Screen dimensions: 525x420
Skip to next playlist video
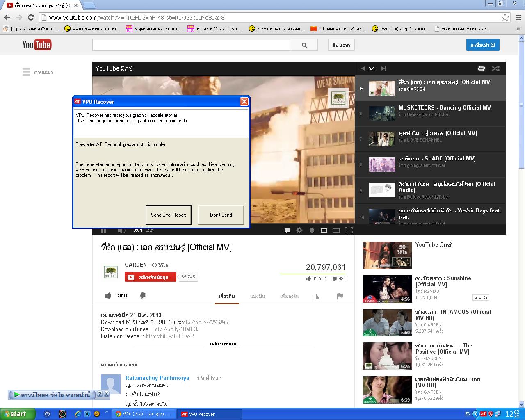tap(383, 68)
